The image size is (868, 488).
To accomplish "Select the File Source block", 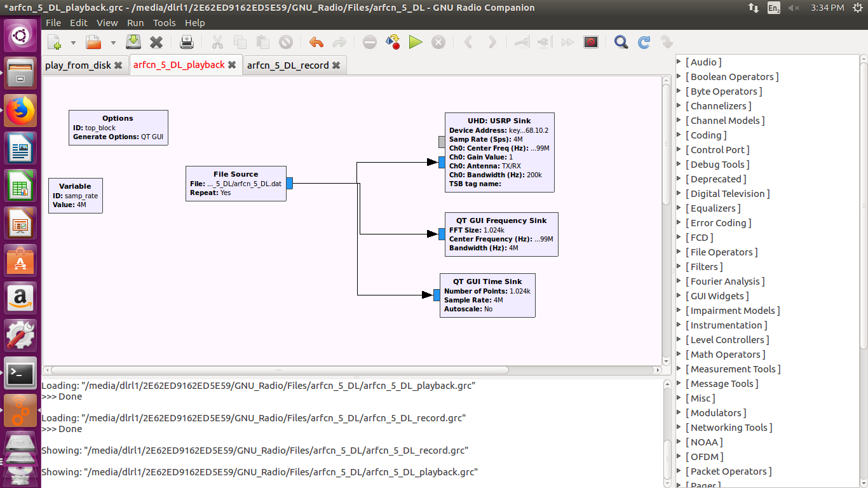I will (236, 184).
